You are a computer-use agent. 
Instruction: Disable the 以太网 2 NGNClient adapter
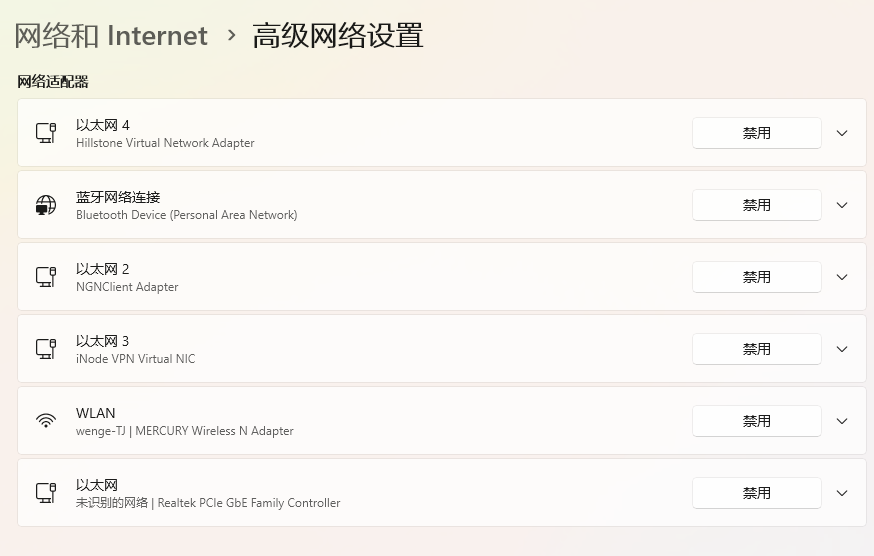point(756,277)
